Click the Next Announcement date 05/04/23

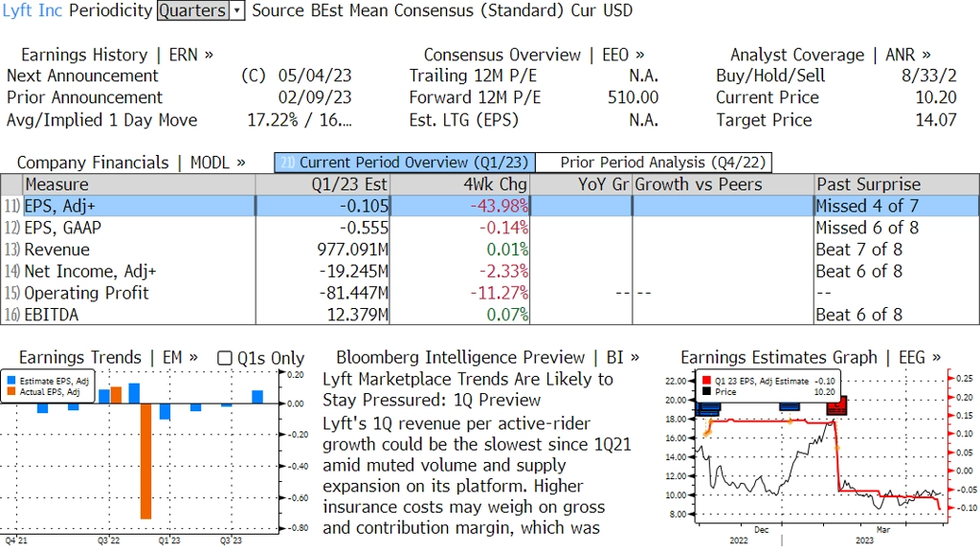coord(314,76)
